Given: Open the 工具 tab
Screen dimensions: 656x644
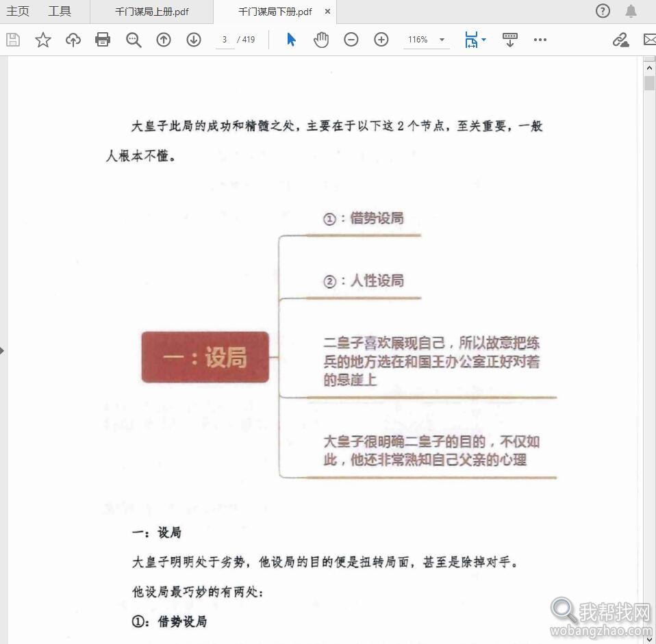Looking at the screenshot, I should coord(60,11).
